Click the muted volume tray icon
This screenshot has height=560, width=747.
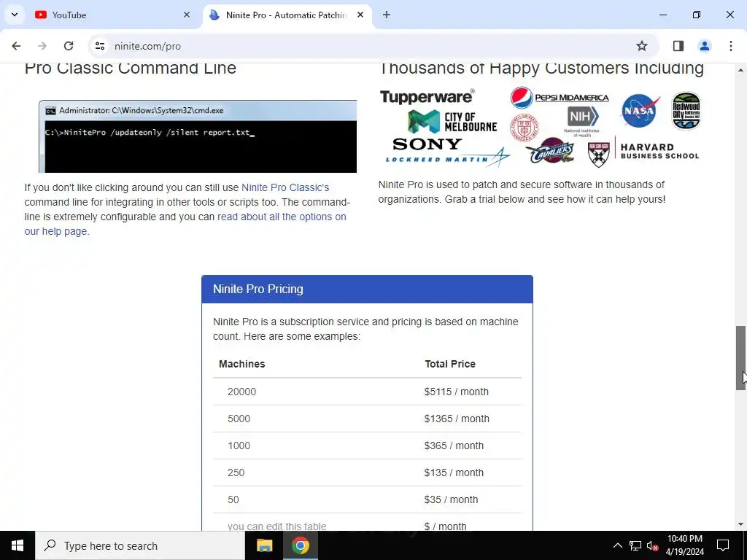(x=652, y=545)
